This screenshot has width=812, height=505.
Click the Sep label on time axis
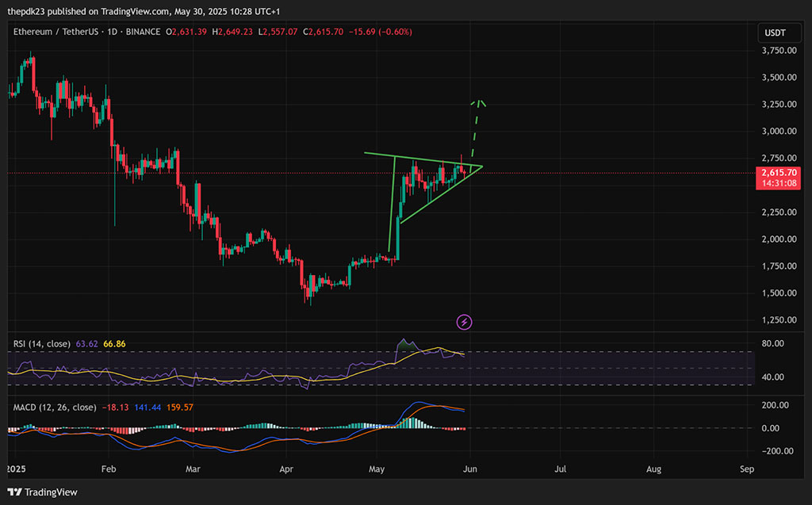coord(747,469)
